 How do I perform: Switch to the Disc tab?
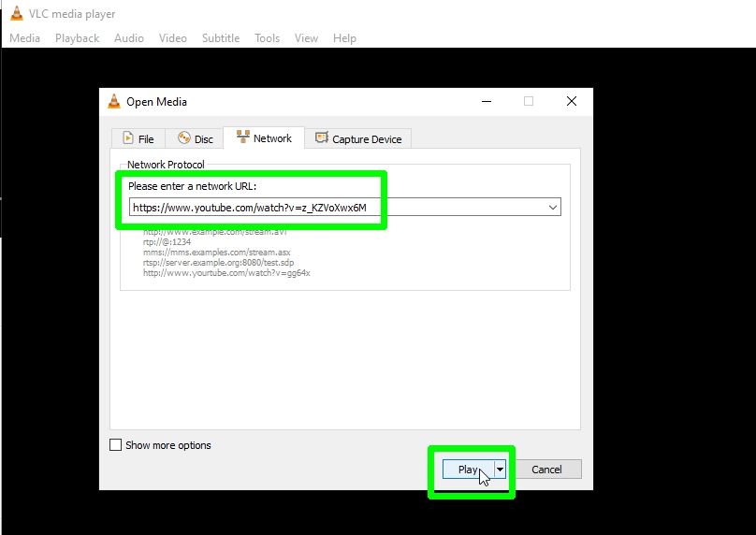pos(195,138)
